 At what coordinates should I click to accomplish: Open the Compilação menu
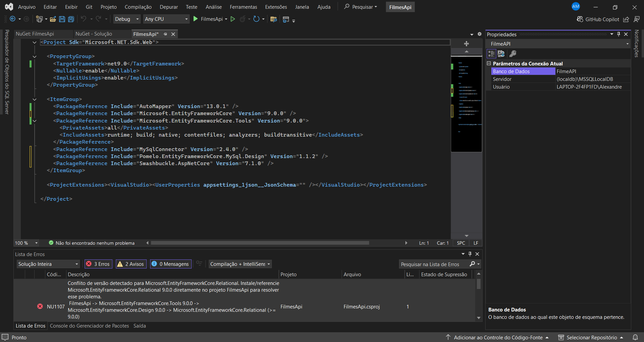(138, 7)
